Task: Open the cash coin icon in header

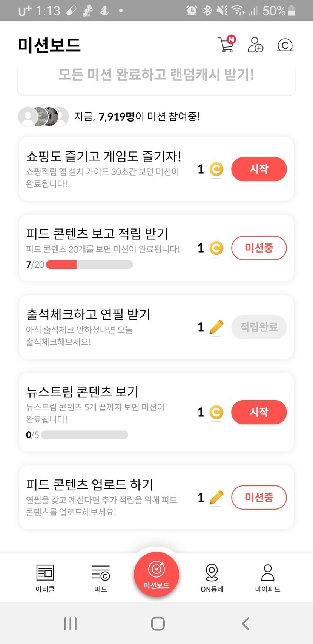Action: (x=285, y=45)
